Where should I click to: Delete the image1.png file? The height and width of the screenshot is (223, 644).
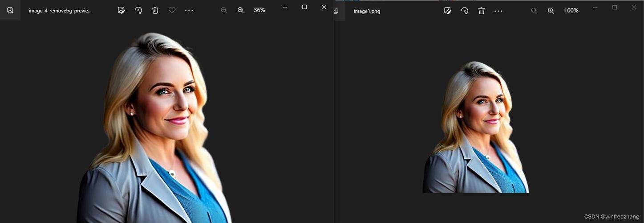point(481,11)
